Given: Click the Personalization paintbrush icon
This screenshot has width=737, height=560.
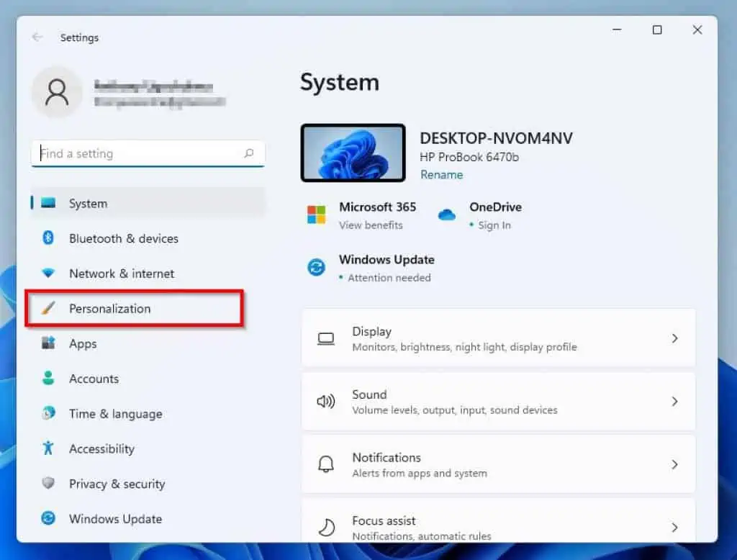Looking at the screenshot, I should click(x=48, y=309).
